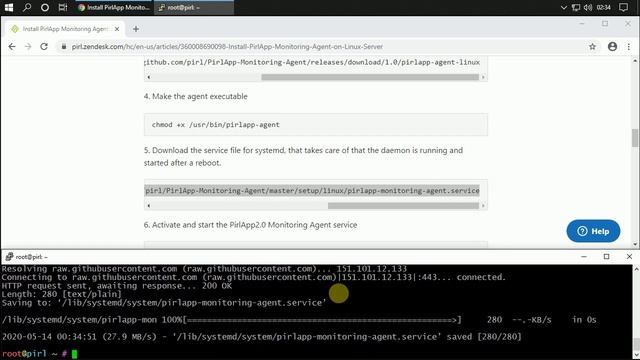Go back in browser history

point(12,47)
